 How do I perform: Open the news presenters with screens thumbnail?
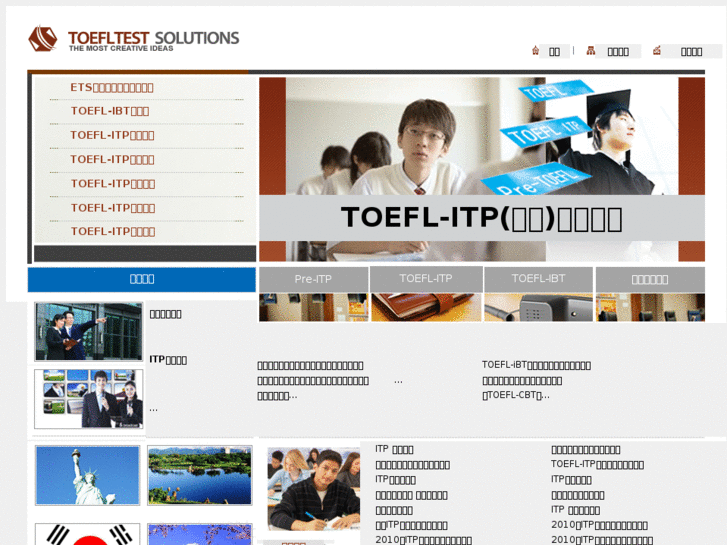pyautogui.click(x=89, y=399)
